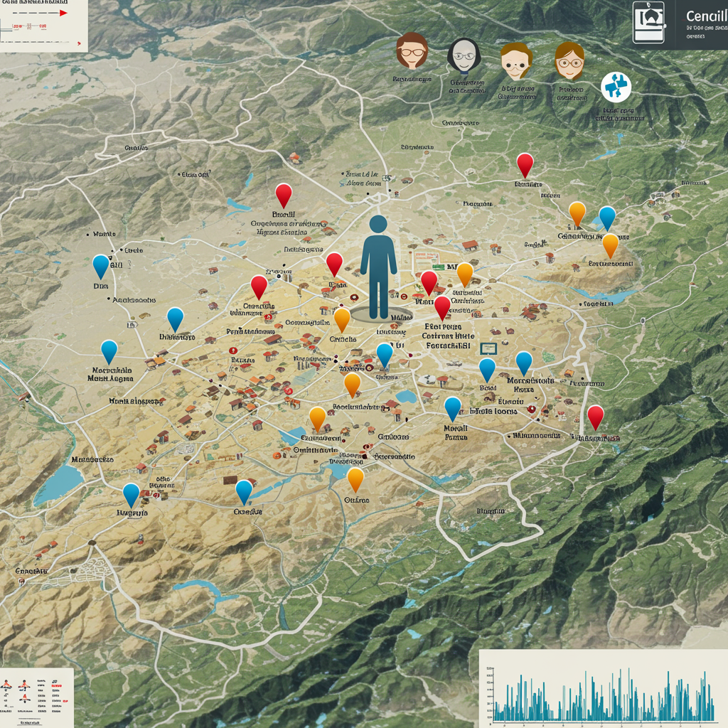The image size is (728, 728).
Task: Open the document icon beside Cenaill title
Action: point(648,23)
